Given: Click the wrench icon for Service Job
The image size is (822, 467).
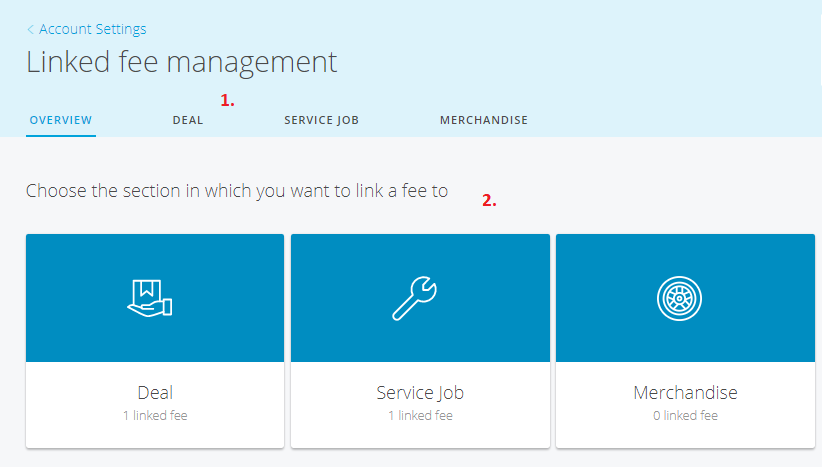Looking at the screenshot, I should [414, 298].
